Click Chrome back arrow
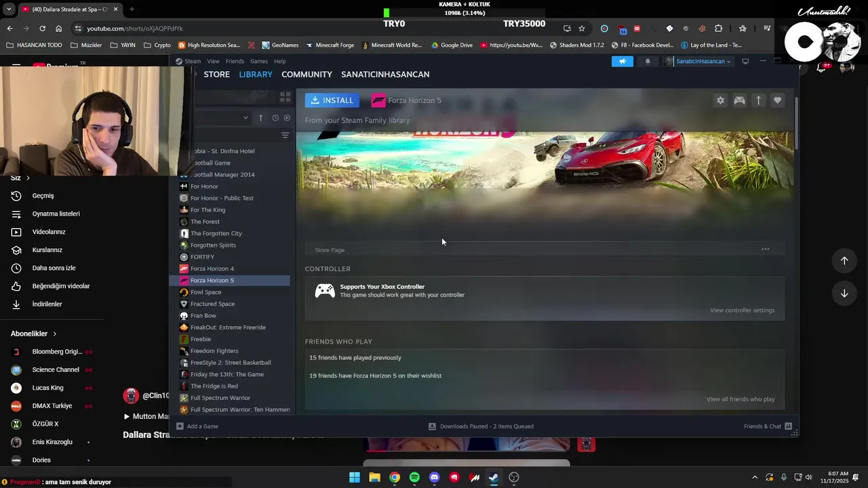The width and height of the screenshot is (868, 488). (x=9, y=28)
